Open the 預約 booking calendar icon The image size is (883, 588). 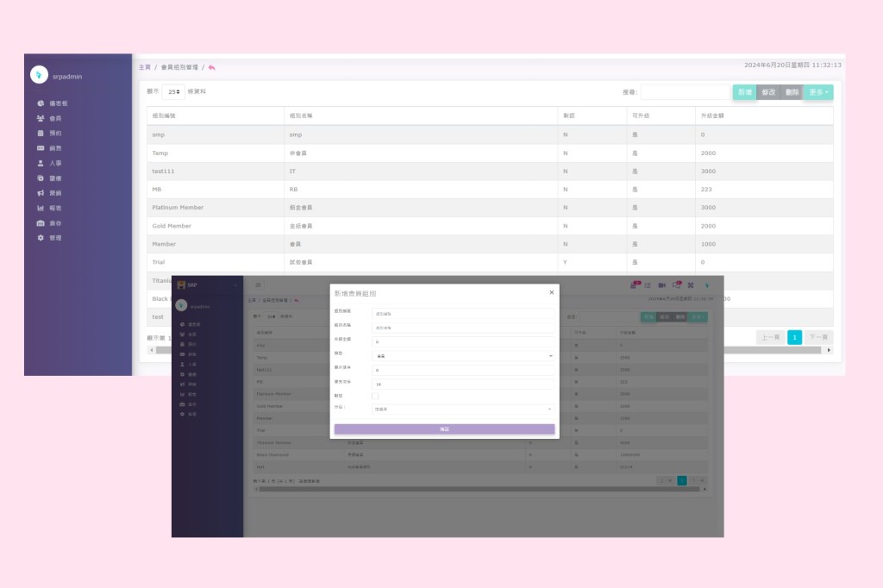tap(41, 133)
